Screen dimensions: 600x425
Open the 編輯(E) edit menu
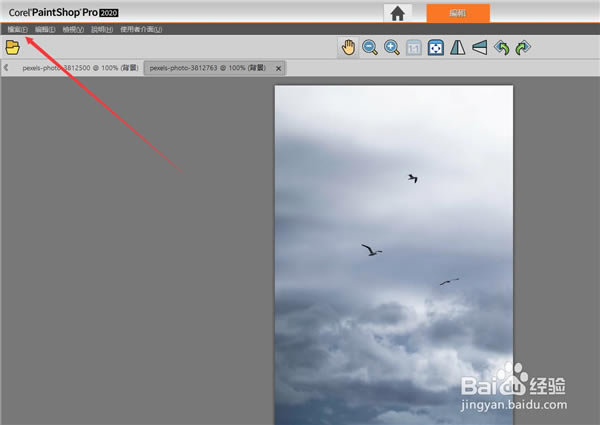tap(45, 29)
